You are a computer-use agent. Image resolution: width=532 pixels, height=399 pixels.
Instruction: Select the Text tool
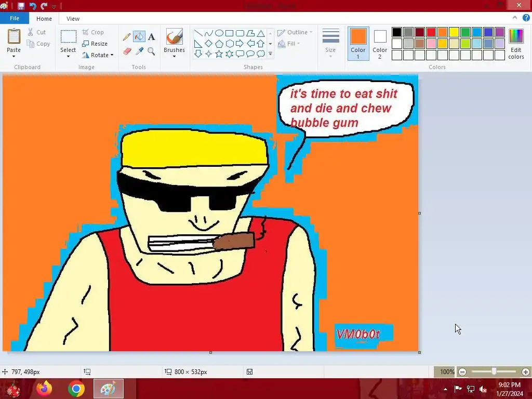click(x=151, y=37)
